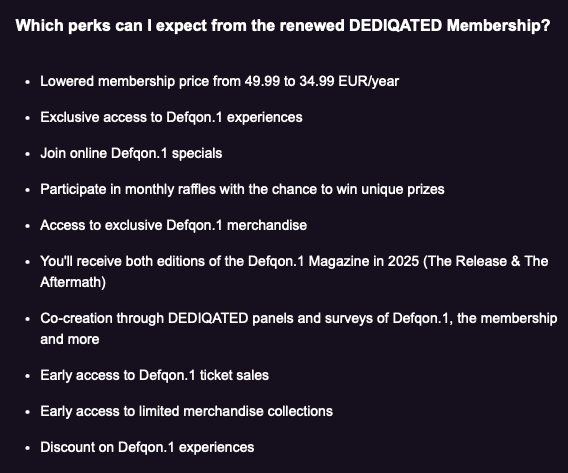Click the 'Discount on Defqon.1 experiences' text
The image size is (568, 473).
pyautogui.click(x=147, y=447)
